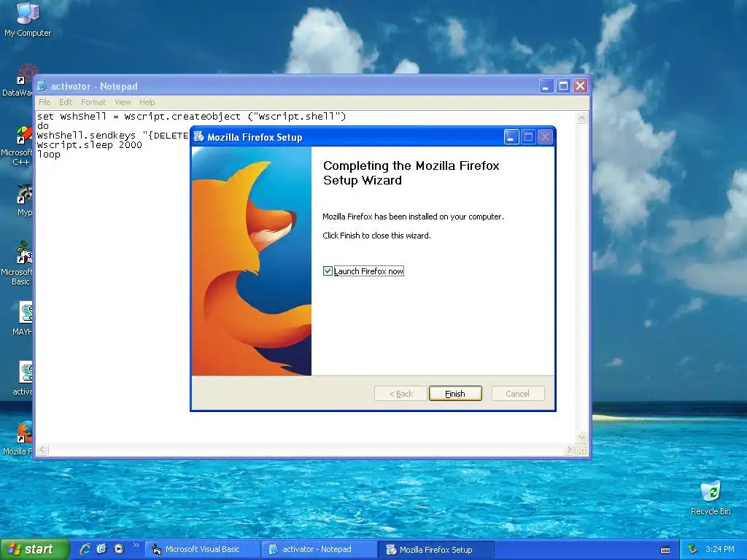This screenshot has width=747, height=560.
Task: Click Notepad vertical scrollbar down arrow
Action: (581, 437)
